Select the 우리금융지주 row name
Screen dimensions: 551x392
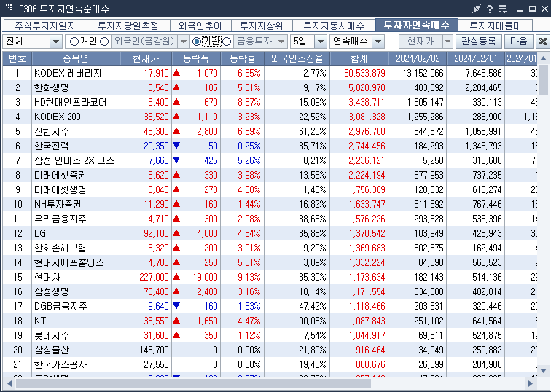(60, 219)
